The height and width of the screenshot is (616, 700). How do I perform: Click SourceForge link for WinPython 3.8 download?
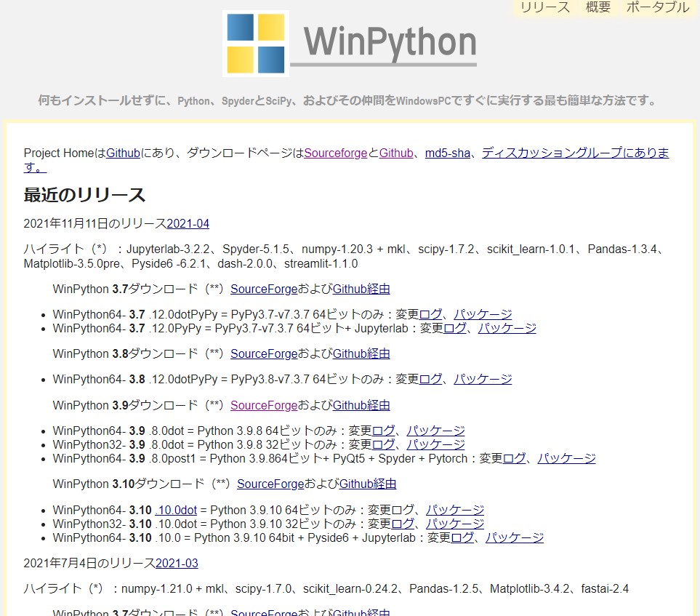264,353
